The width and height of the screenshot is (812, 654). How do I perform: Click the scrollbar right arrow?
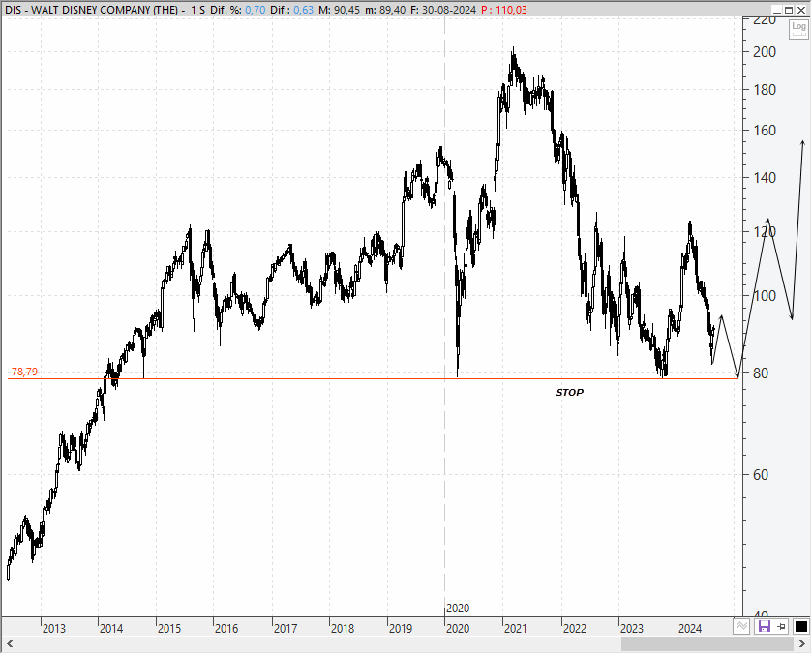802,644
